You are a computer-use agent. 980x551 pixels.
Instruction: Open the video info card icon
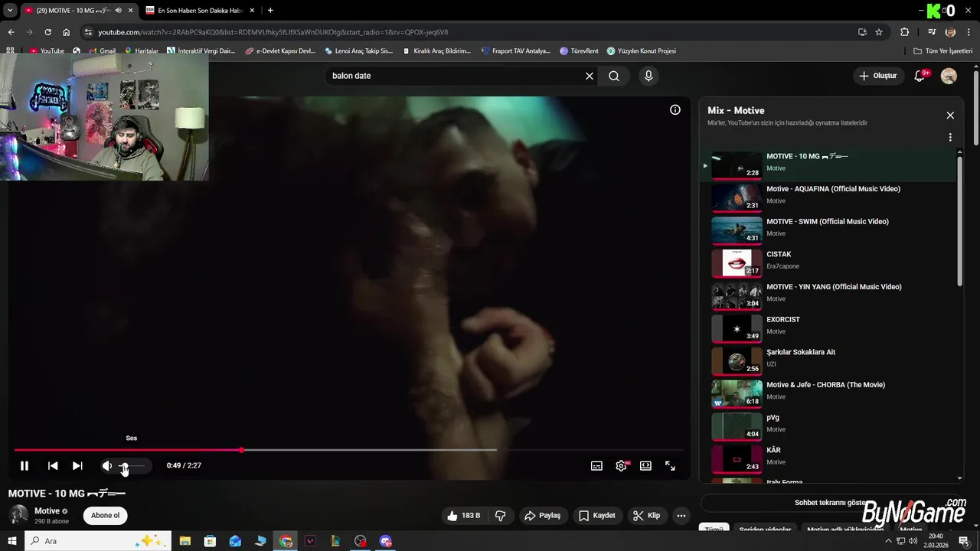(675, 109)
